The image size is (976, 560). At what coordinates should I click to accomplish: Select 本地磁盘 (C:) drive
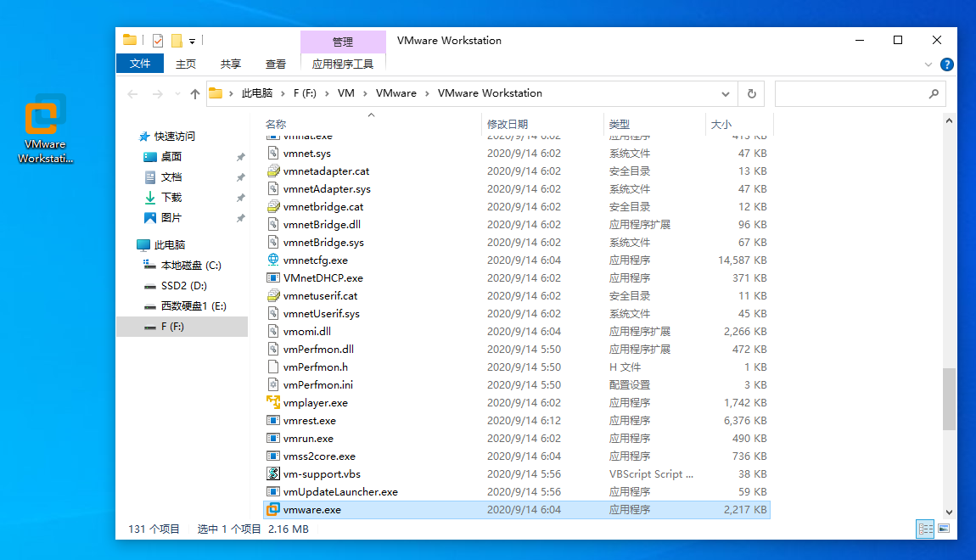(x=191, y=265)
